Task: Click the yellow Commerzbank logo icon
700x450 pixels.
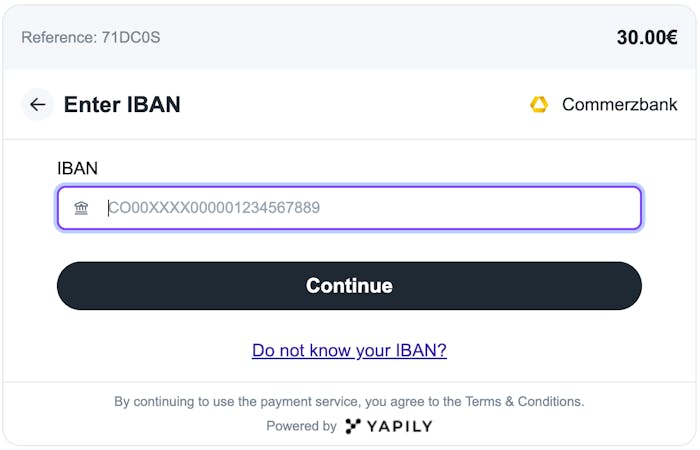Action: pyautogui.click(x=539, y=104)
